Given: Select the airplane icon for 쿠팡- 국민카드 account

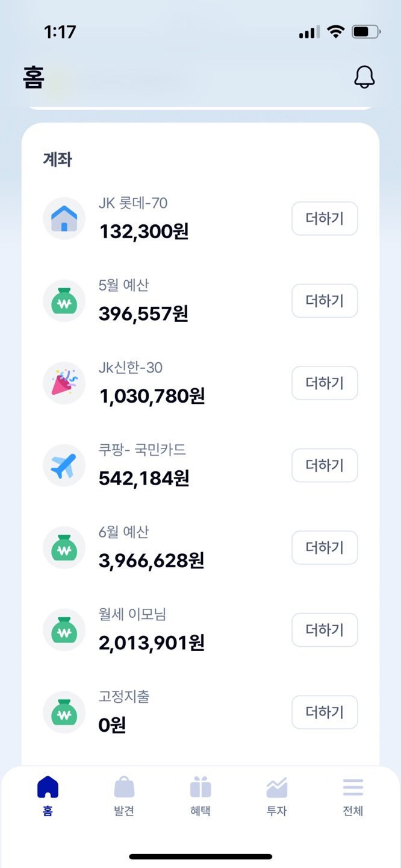Looking at the screenshot, I should [x=64, y=465].
